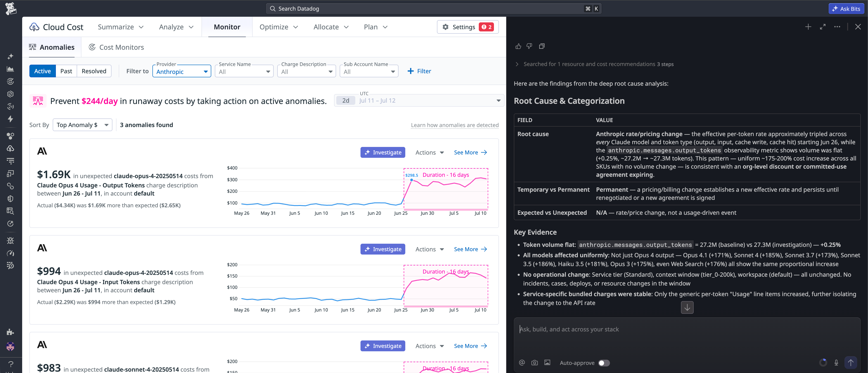Click the magnifier glass in Search Datadog
The image size is (868, 373).
point(273,9)
